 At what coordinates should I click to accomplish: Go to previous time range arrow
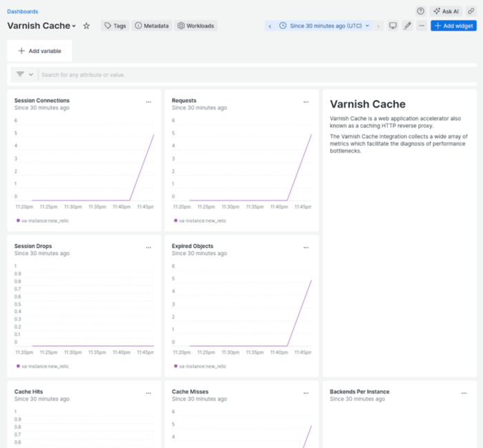coord(270,26)
